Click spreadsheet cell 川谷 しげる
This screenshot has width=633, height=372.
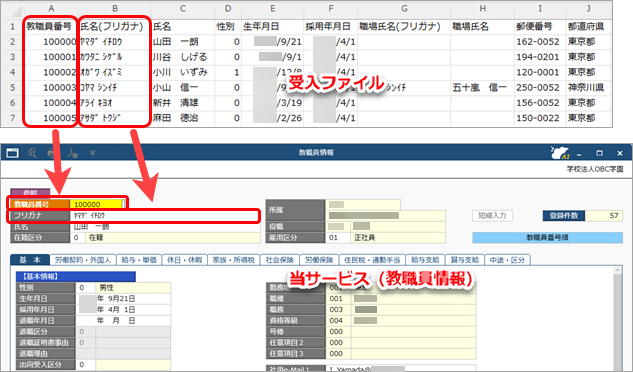[x=183, y=57]
